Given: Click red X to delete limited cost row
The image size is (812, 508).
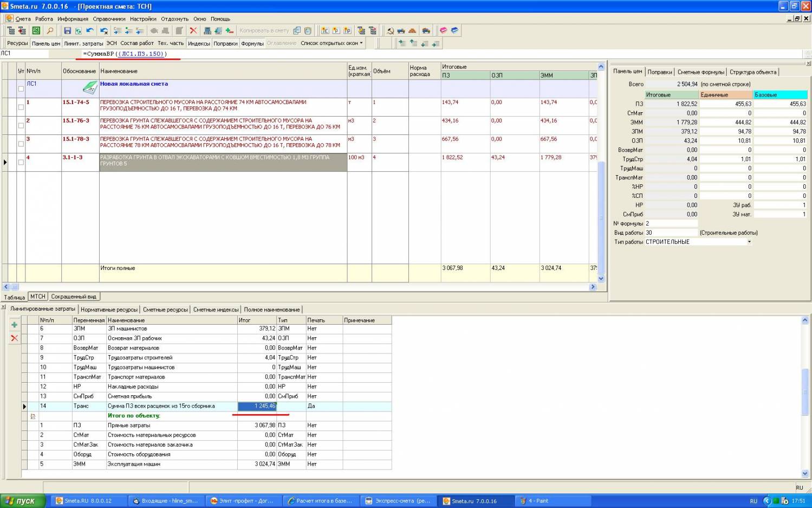Looking at the screenshot, I should pos(15,338).
